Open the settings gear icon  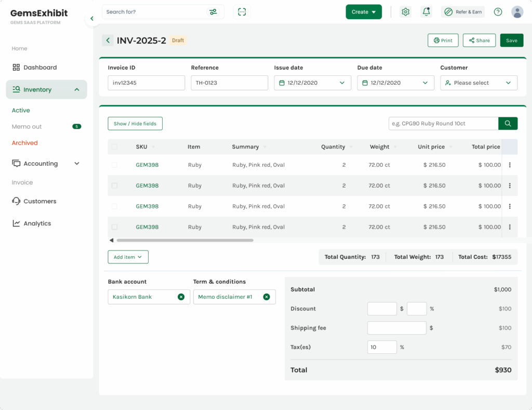[406, 12]
